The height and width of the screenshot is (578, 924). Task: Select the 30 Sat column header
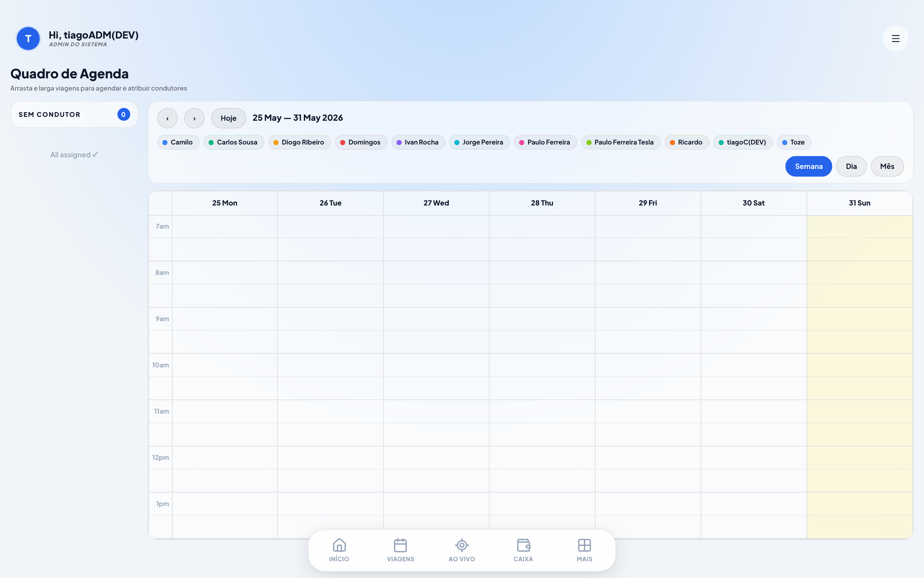754,203
